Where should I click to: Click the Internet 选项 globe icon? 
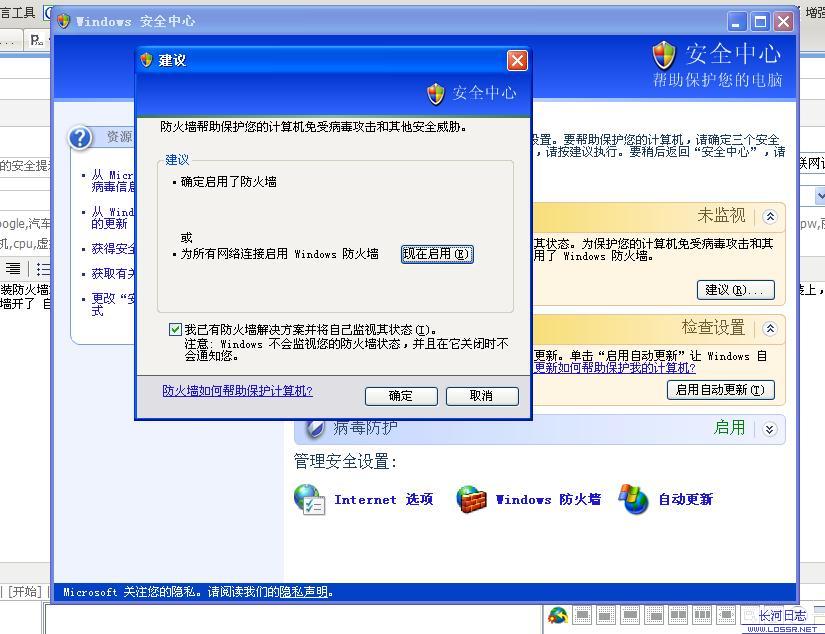click(x=309, y=499)
